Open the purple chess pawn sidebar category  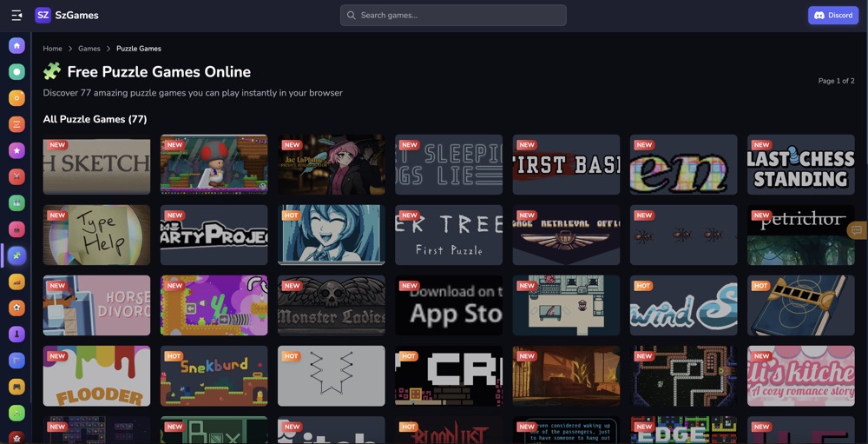click(x=16, y=335)
